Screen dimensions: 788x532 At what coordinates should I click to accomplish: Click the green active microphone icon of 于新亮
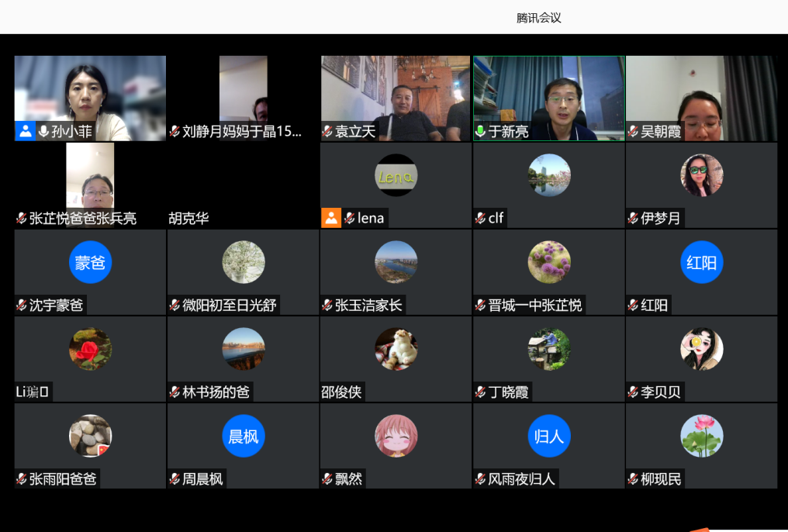[480, 132]
